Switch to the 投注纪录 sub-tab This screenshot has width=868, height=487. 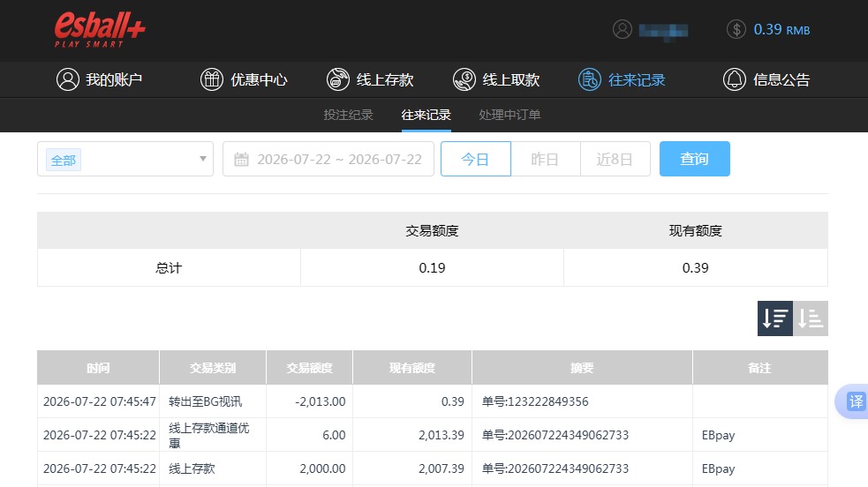tap(348, 115)
